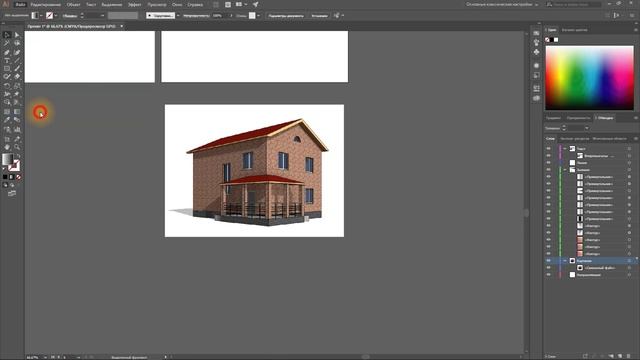
Task: Select the Gradient tool
Action: 17,111
